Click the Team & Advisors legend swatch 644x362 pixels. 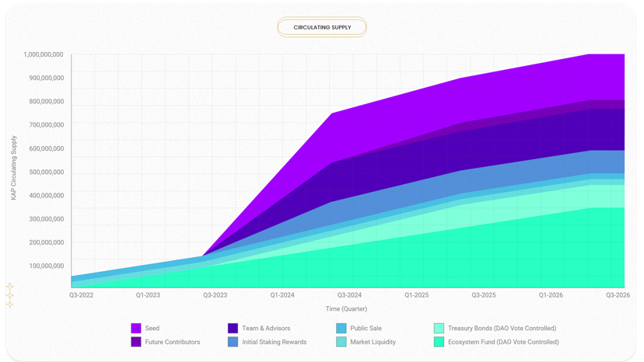click(x=233, y=328)
